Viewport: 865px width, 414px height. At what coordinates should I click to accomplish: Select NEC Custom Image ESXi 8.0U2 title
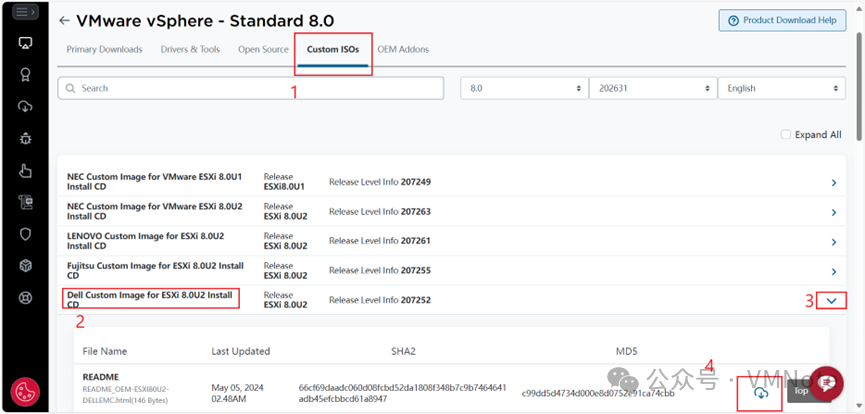pos(154,211)
